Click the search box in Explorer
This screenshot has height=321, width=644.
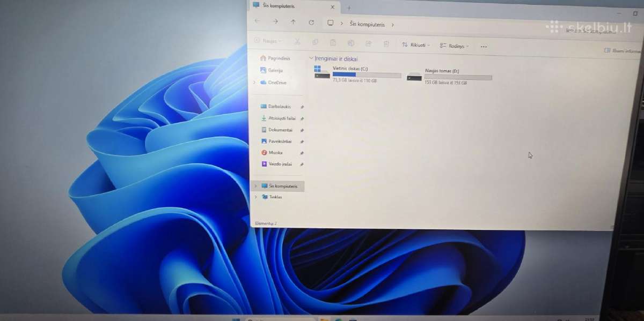[590, 31]
